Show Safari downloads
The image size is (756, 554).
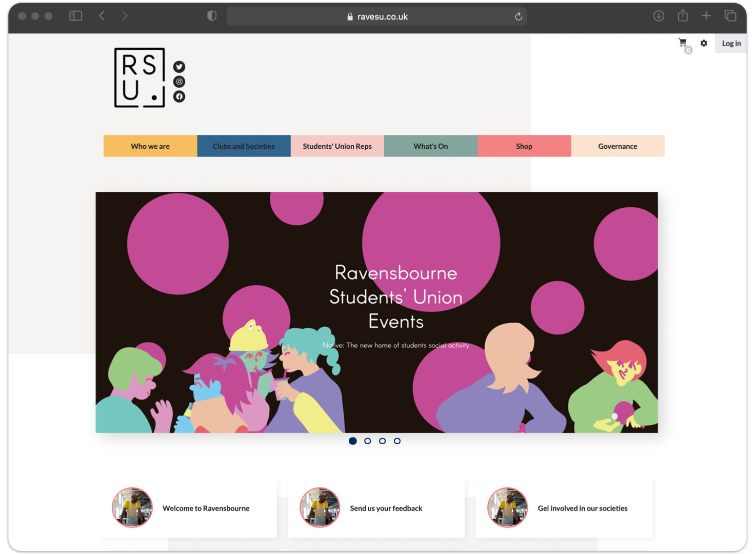pyautogui.click(x=659, y=16)
